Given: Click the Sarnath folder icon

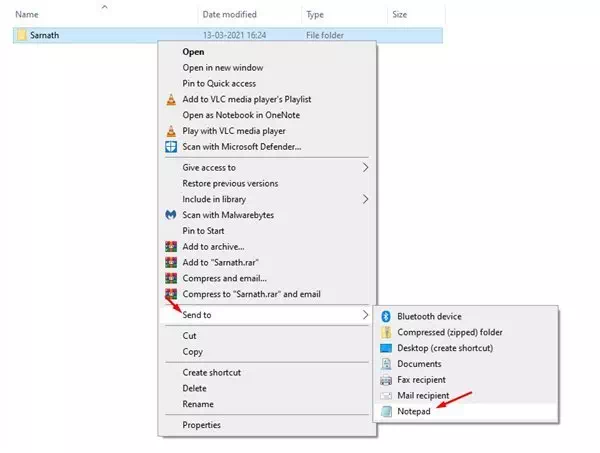Looking at the screenshot, I should coord(21,35).
